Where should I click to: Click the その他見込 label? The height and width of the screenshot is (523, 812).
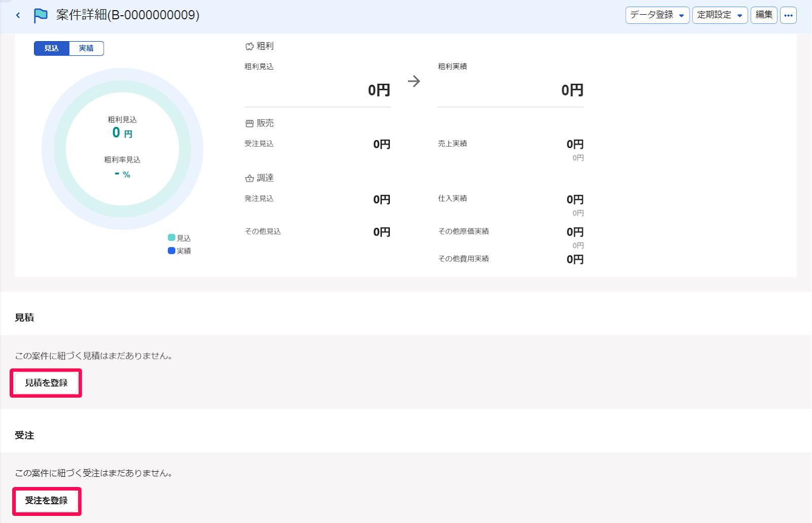click(263, 232)
